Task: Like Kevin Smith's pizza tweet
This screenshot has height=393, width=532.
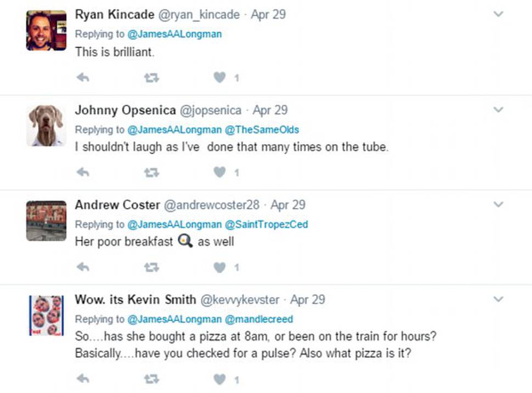Action: click(219, 379)
